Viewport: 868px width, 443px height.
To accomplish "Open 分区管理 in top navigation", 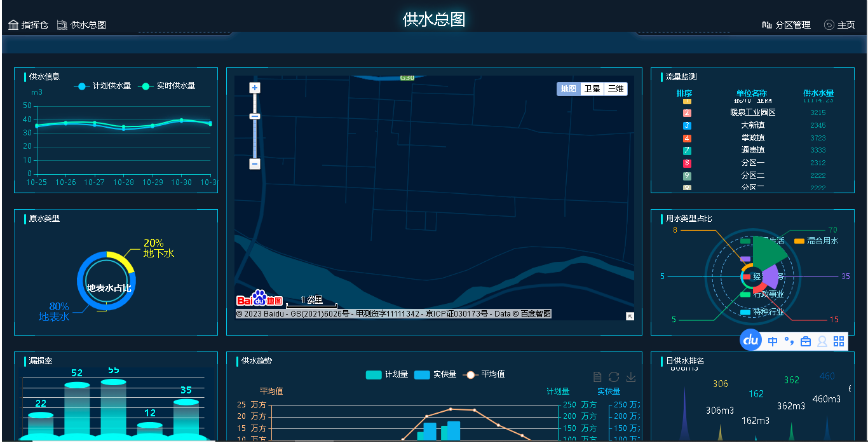I will (x=786, y=25).
